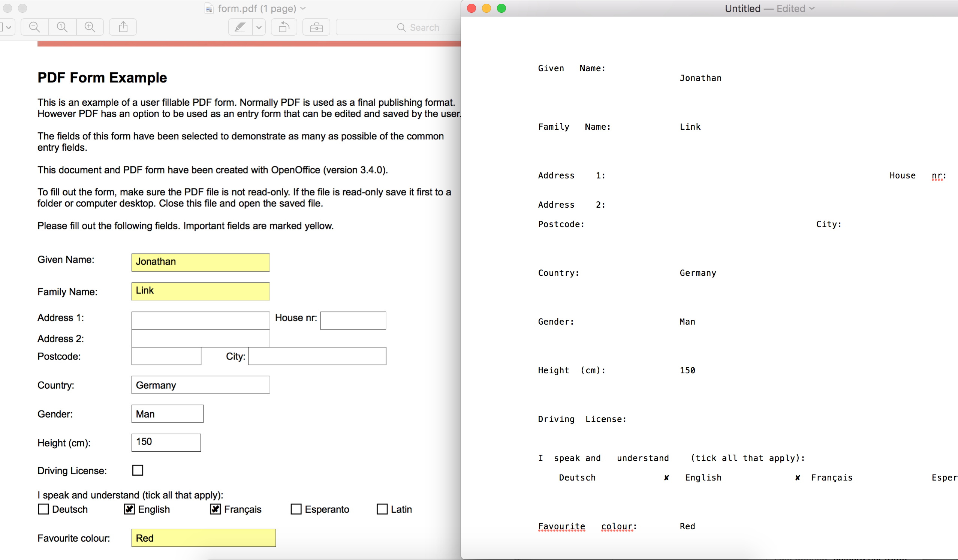Tick the Driving License checkbox
The height and width of the screenshot is (560, 958).
(x=138, y=470)
